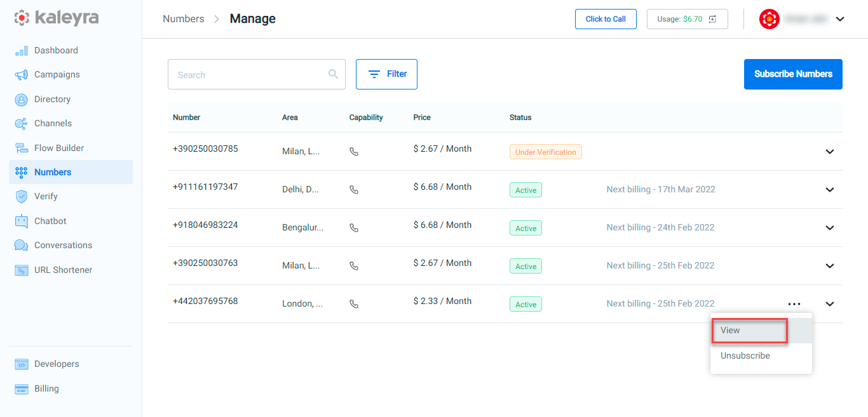Open the Filter button
This screenshot has height=417, width=868.
point(386,74)
